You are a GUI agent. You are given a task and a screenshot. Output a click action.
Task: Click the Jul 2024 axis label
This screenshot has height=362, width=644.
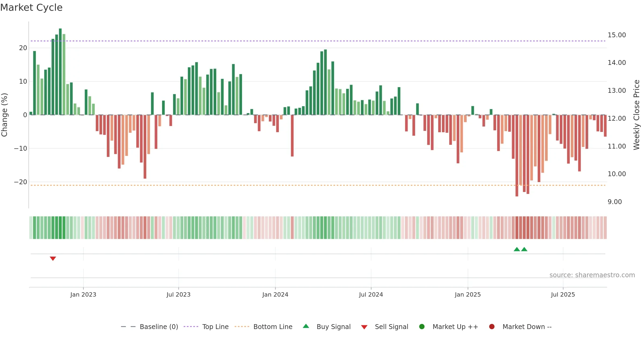pos(371,294)
